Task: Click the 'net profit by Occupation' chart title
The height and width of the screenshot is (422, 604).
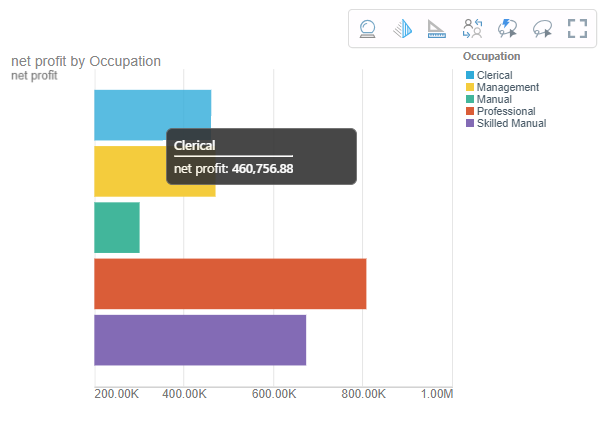Action: click(x=85, y=61)
